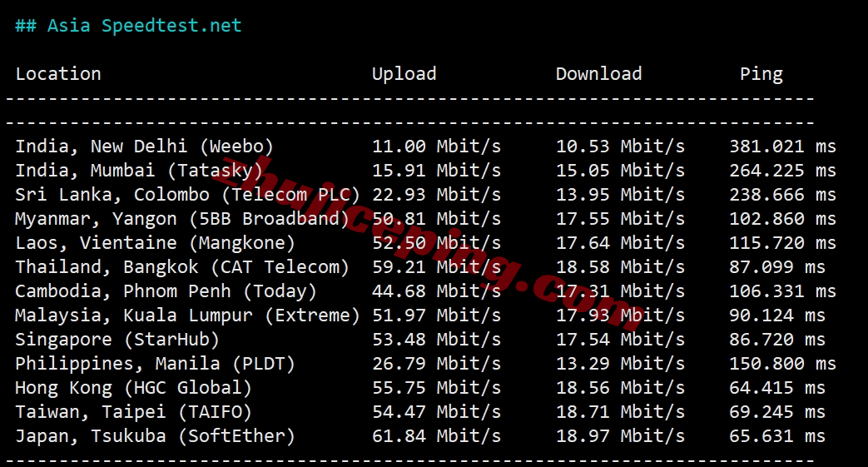The width and height of the screenshot is (868, 467).
Task: Click the 102.860 ms ping value
Action: point(783,219)
